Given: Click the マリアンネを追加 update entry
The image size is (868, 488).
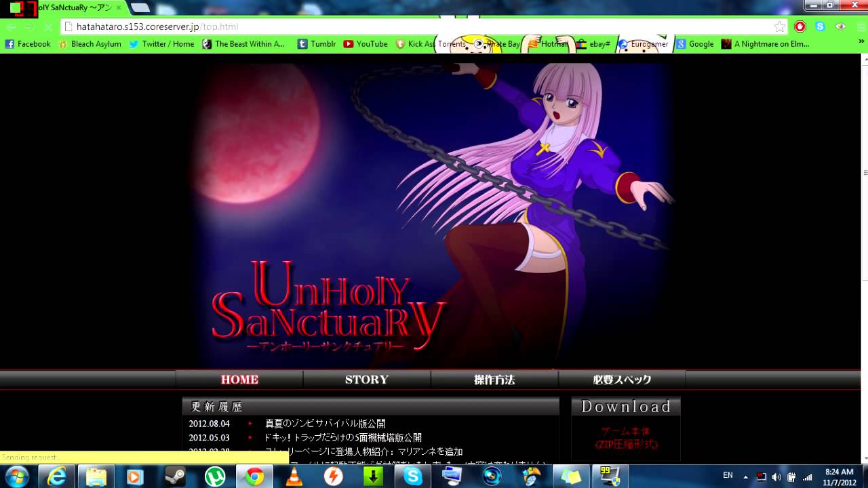Looking at the screenshot, I should 365,451.
